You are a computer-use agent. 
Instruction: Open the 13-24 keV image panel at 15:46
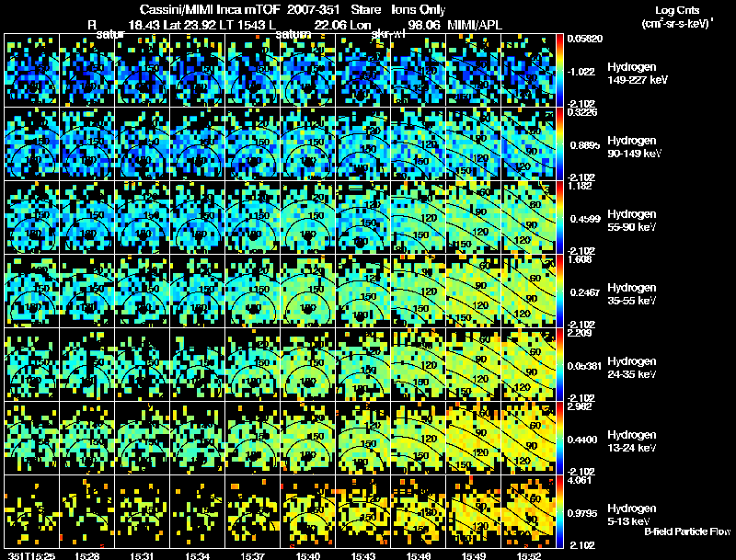coord(419,439)
